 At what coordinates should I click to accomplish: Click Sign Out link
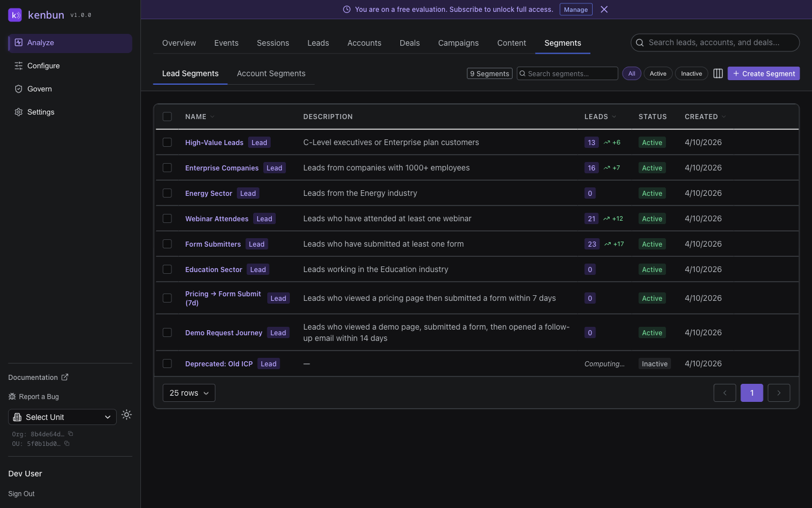[x=21, y=494]
